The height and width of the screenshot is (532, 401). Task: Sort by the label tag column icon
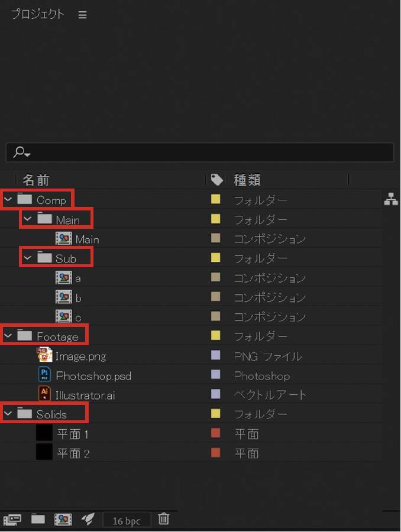[216, 180]
